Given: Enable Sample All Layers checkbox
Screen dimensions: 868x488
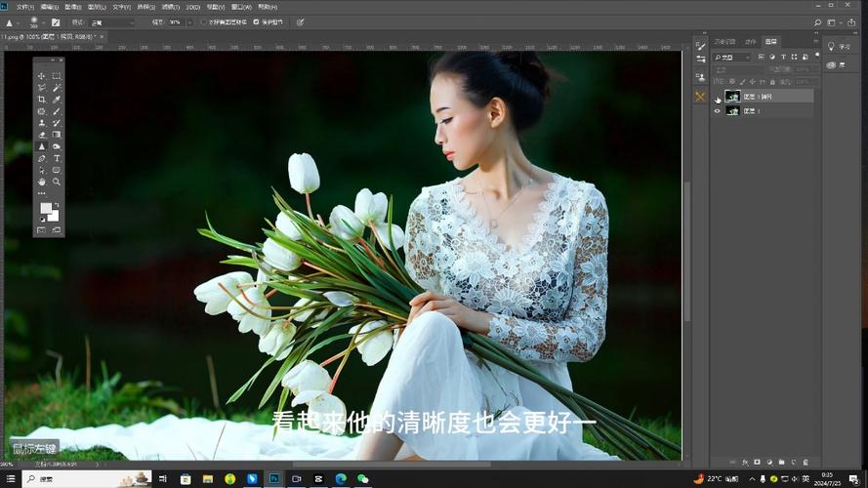Looking at the screenshot, I should click(x=203, y=22).
